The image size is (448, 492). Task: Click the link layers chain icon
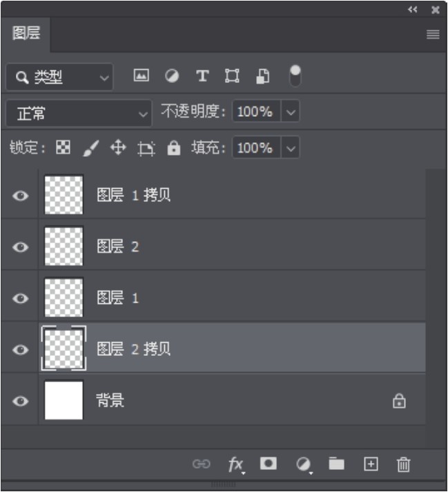[x=202, y=464]
